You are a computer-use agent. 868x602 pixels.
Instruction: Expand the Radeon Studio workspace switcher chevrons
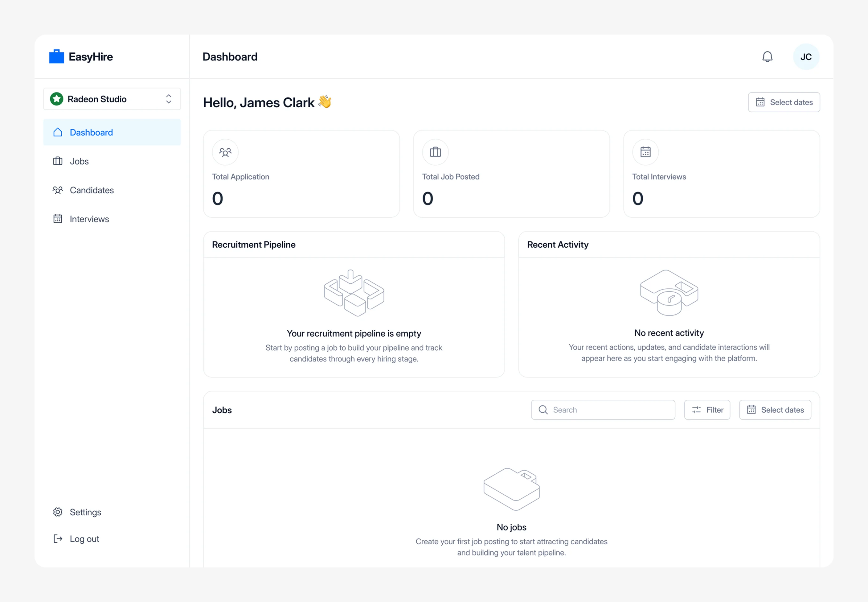pos(169,99)
